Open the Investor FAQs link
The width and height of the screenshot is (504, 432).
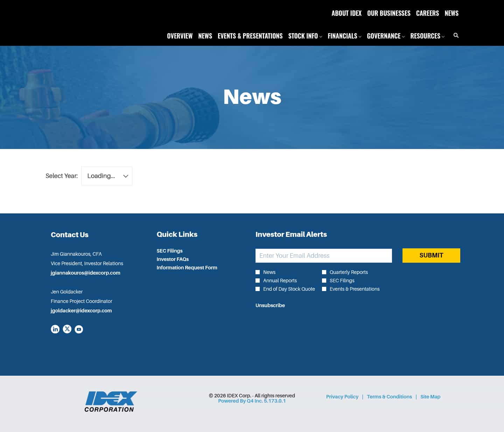[x=173, y=259]
